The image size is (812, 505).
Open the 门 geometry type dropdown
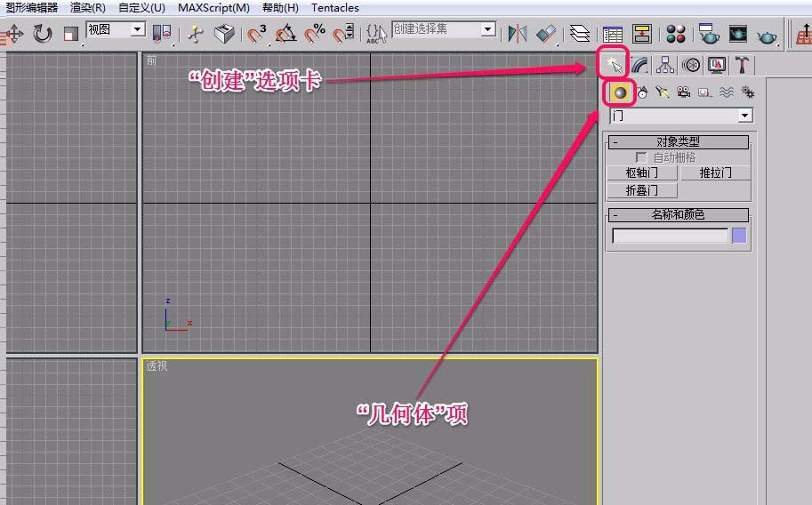[x=745, y=116]
